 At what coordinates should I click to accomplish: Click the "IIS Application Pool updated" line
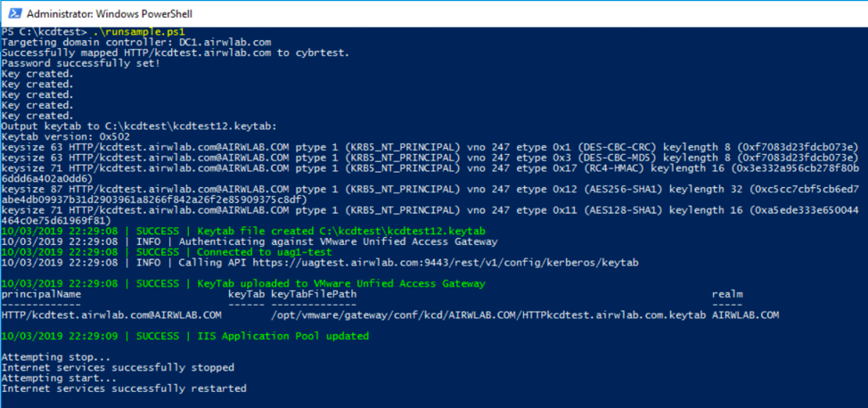[x=251, y=336]
